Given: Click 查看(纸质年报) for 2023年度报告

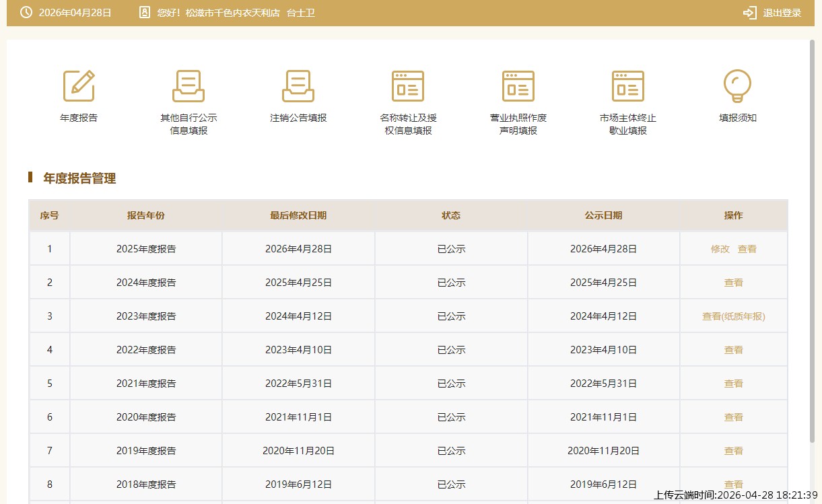Looking at the screenshot, I should (733, 316).
